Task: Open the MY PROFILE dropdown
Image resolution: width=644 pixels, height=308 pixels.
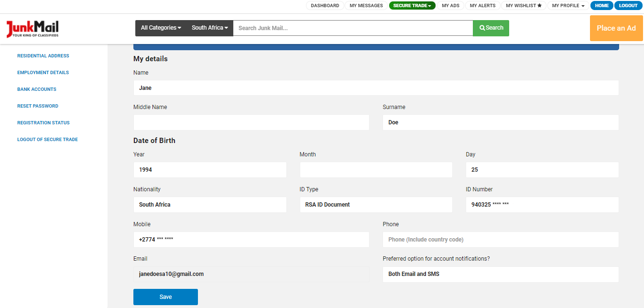Action: [568, 5]
